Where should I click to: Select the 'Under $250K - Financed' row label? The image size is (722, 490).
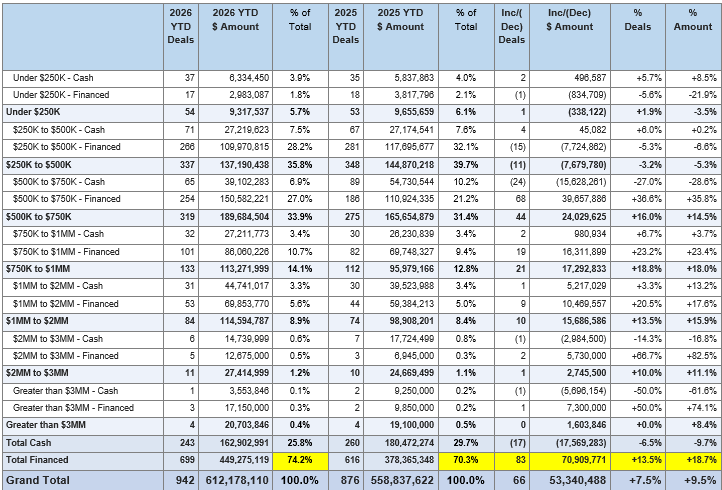pos(61,95)
